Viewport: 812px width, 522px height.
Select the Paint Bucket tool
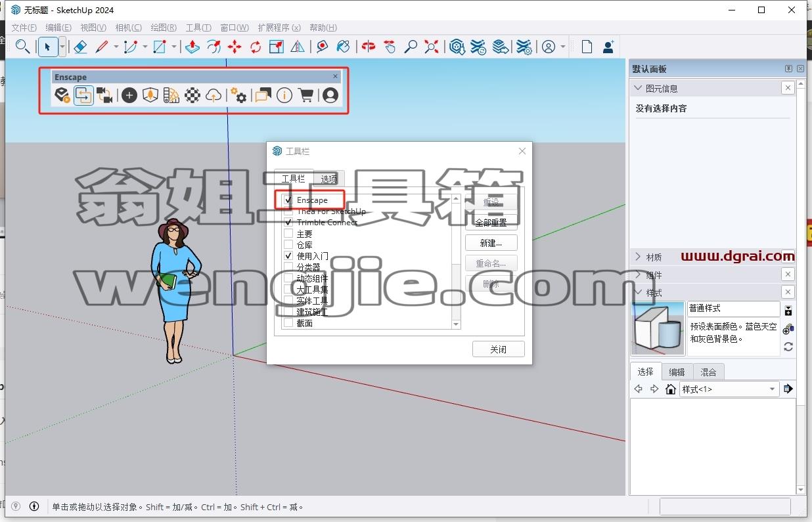click(x=343, y=47)
